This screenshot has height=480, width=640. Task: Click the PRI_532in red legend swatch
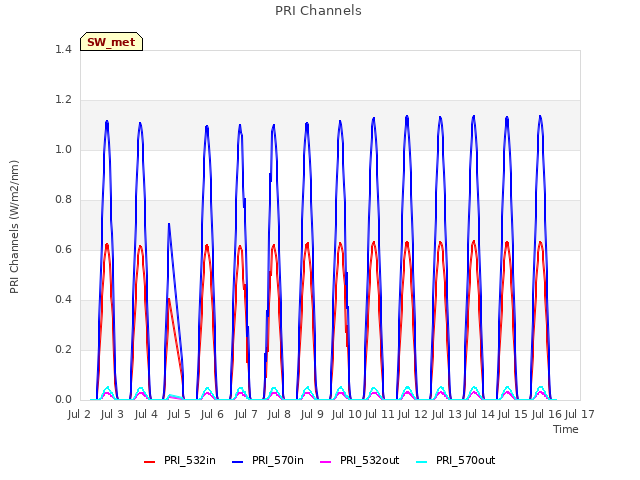click(x=150, y=462)
